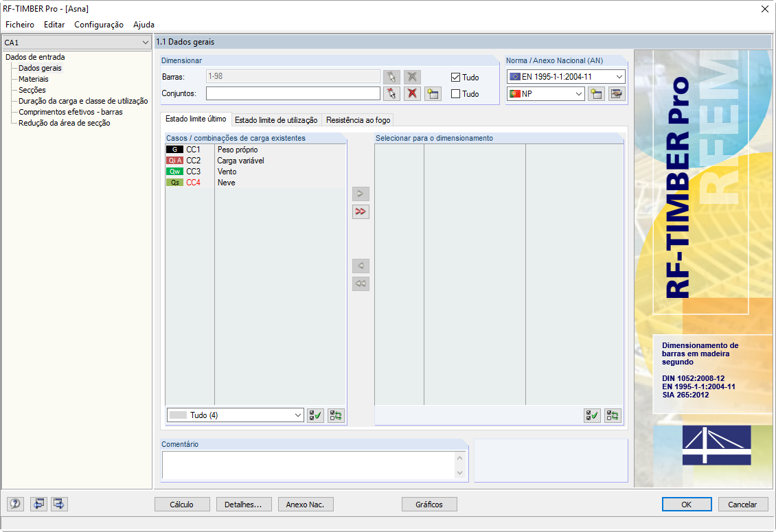Remove selected load case with left arrow
Viewport: 776px width, 532px height.
(x=361, y=266)
